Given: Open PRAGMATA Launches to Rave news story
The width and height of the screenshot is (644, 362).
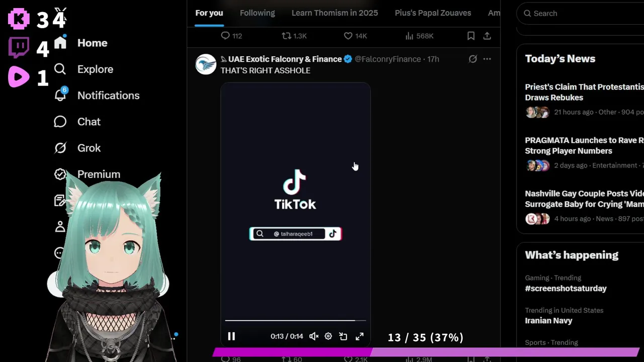Looking at the screenshot, I should tap(585, 145).
